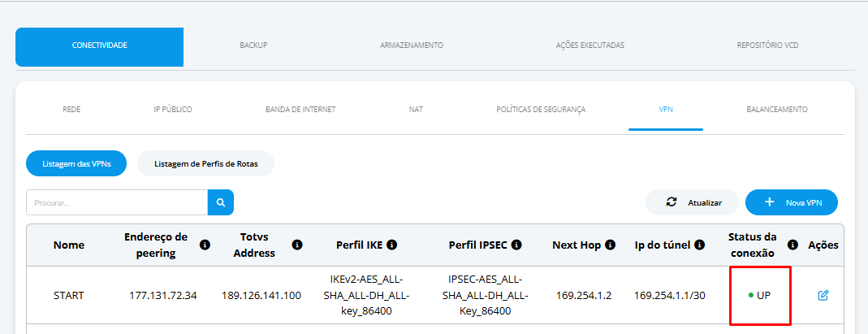Click the IKEv2-AES_ALL profile cell
868x334 pixels.
(366, 295)
